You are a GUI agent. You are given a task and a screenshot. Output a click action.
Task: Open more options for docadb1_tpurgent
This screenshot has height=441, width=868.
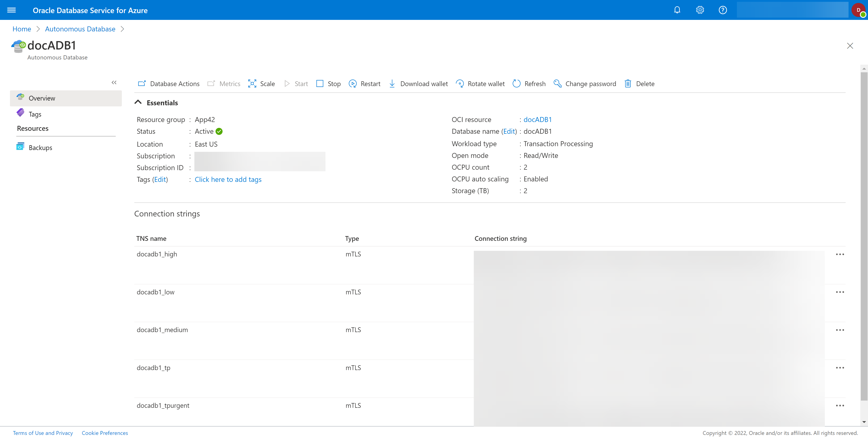click(x=840, y=405)
